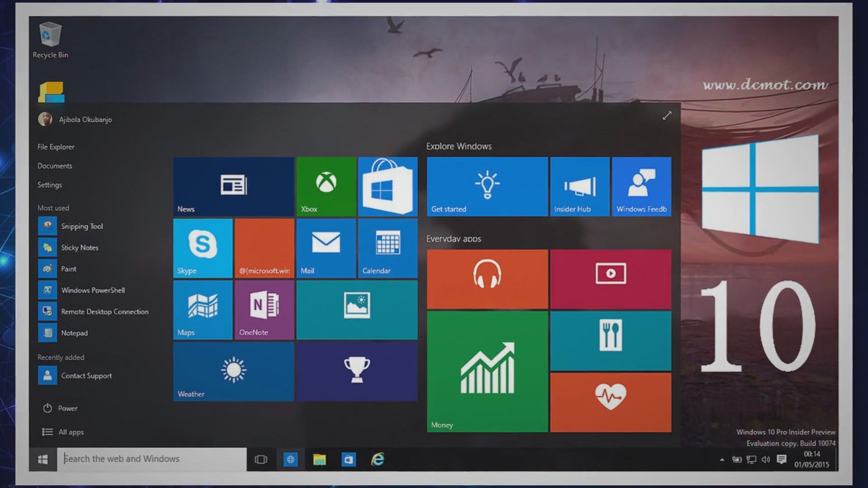Image resolution: width=868 pixels, height=488 pixels.
Task: Open File Explorer from the taskbar
Action: (319, 460)
